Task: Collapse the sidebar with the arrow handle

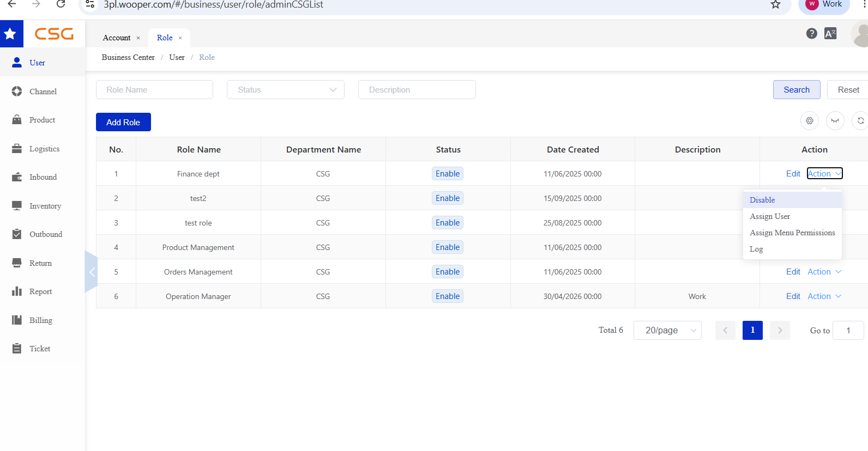Action: pos(91,272)
